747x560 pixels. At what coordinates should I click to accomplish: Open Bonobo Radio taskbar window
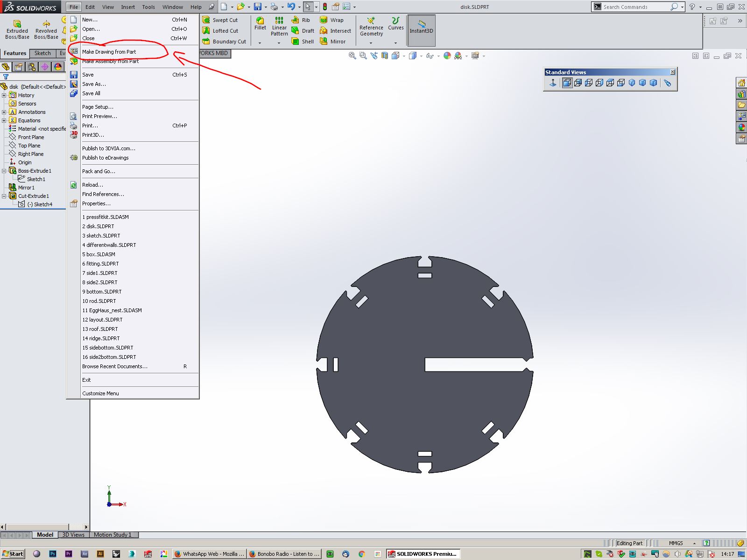(x=284, y=554)
